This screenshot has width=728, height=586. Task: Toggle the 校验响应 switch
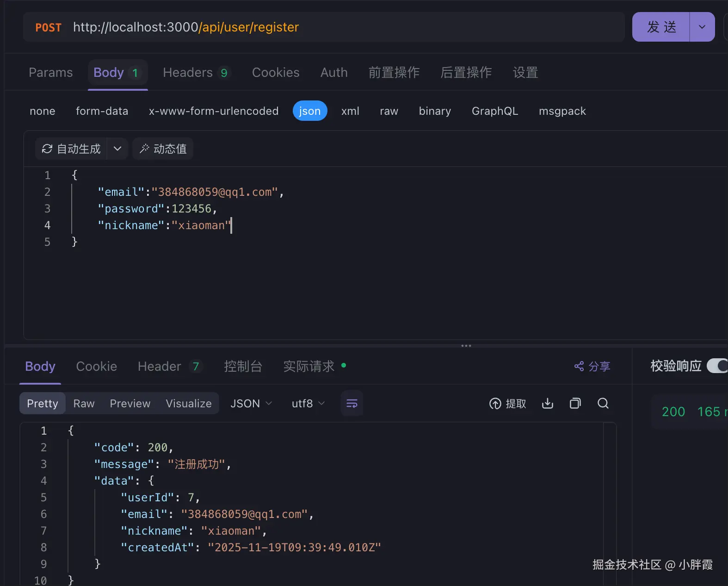[718, 366]
